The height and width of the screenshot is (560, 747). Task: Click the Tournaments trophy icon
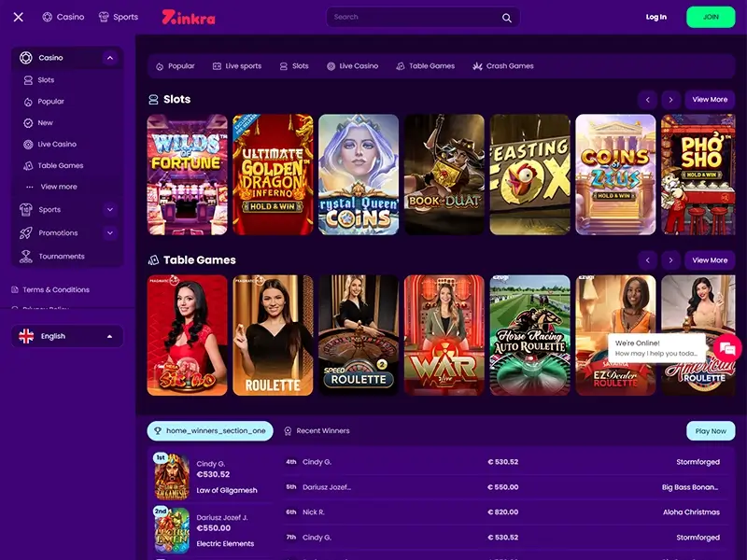coord(26,256)
